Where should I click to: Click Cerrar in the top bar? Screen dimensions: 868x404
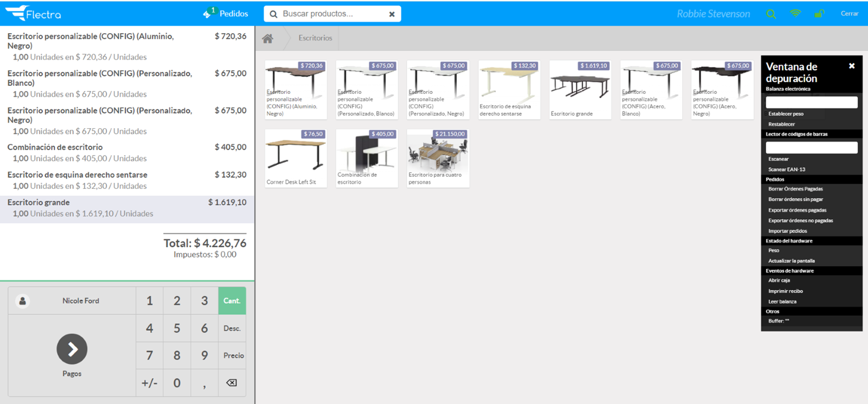849,14
